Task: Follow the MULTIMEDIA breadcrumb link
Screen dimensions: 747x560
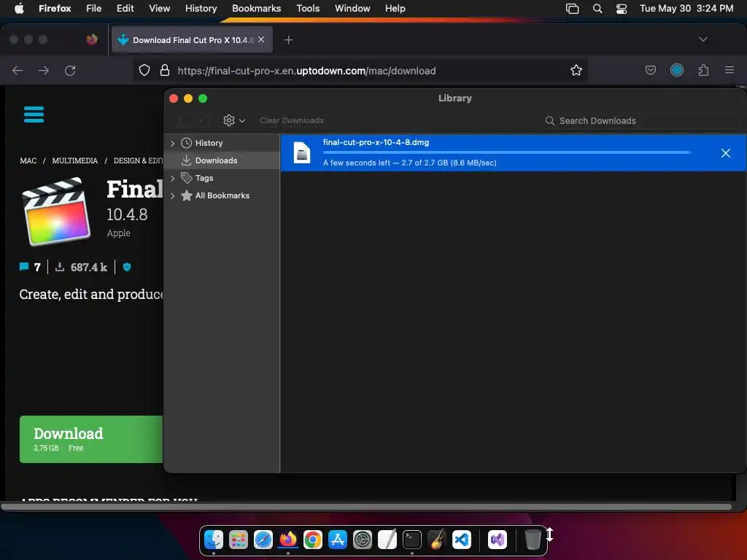Action: [x=75, y=160]
